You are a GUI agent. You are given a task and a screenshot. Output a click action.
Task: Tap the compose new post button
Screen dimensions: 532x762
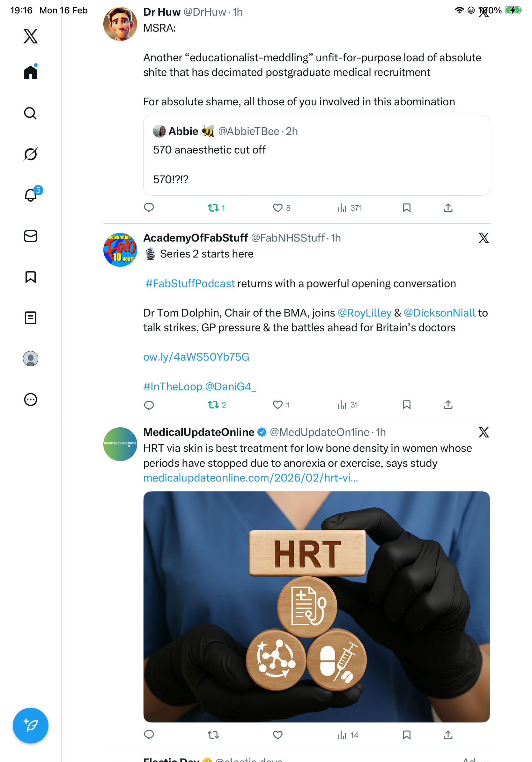31,726
